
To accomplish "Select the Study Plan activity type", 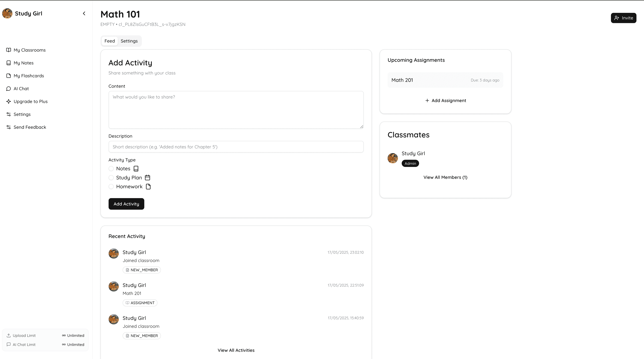I will coord(111,177).
